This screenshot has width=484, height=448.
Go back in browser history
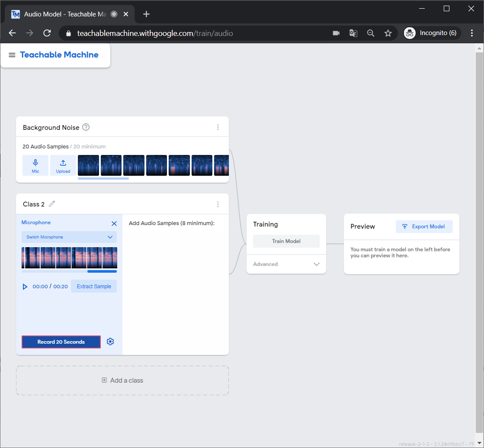(x=13, y=33)
